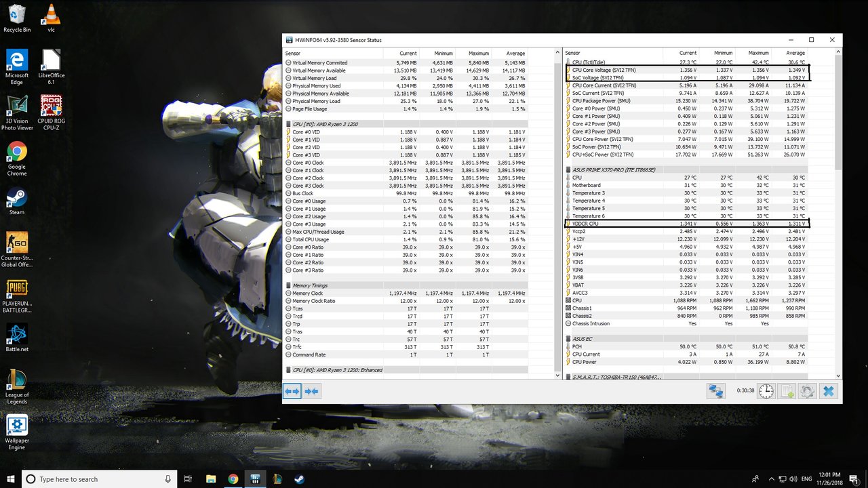Screen dimensions: 868x488
Task: Select the Page File Usage row
Action: [406, 109]
